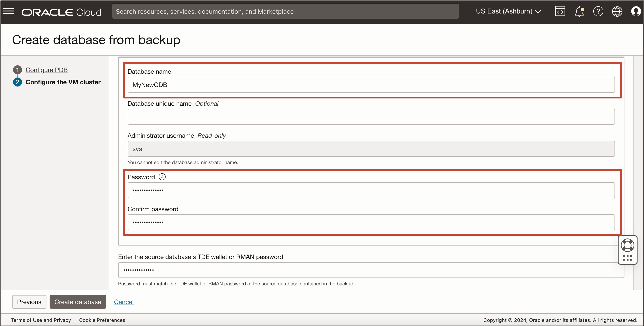
Task: Click the support widget grid dots
Action: pos(627,258)
